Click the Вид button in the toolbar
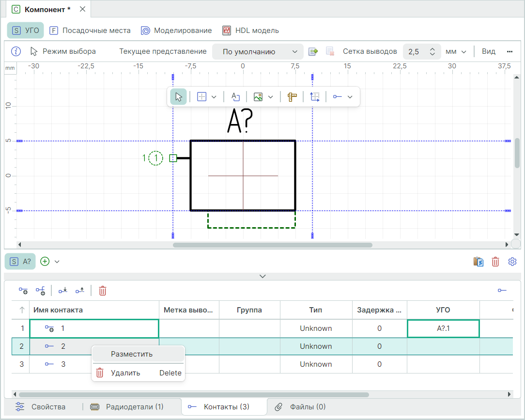525x420 pixels. pyautogui.click(x=489, y=51)
